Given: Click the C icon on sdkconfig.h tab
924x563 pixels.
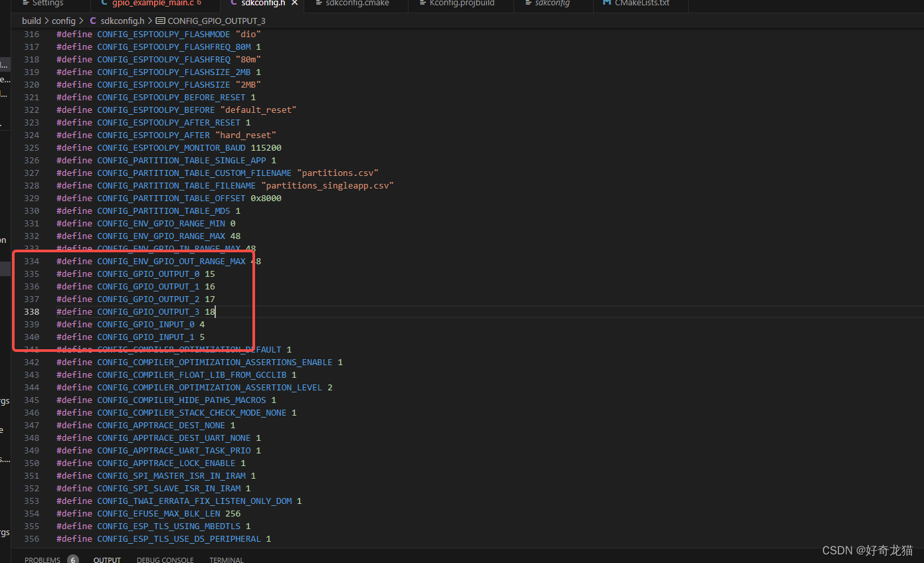Looking at the screenshot, I should (234, 3).
